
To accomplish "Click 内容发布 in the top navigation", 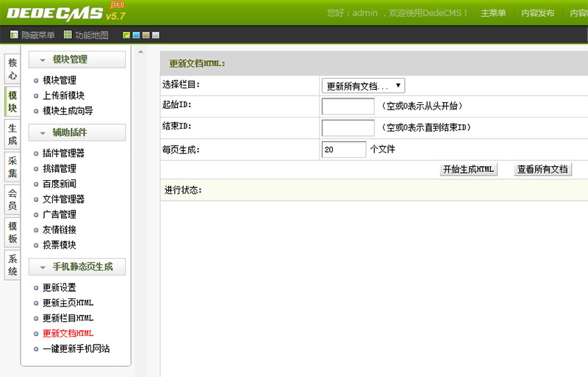I will [x=537, y=13].
